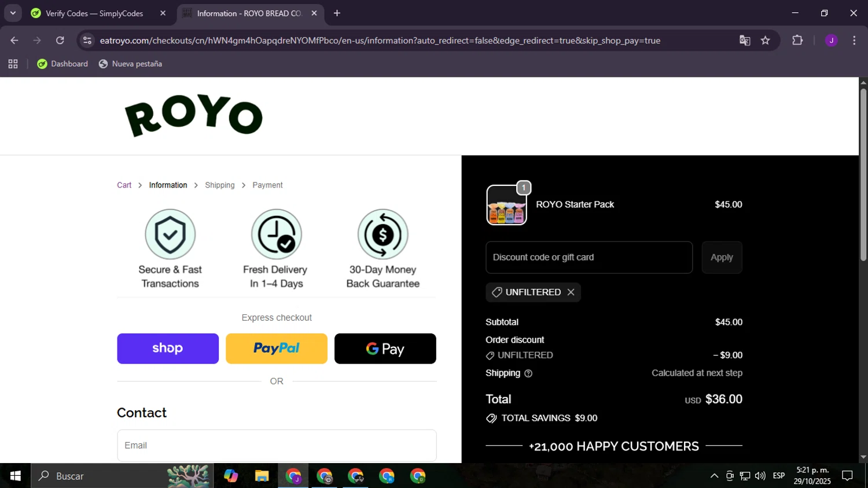Close the ROYO BREAD Information tab
868x488 pixels.
point(314,13)
